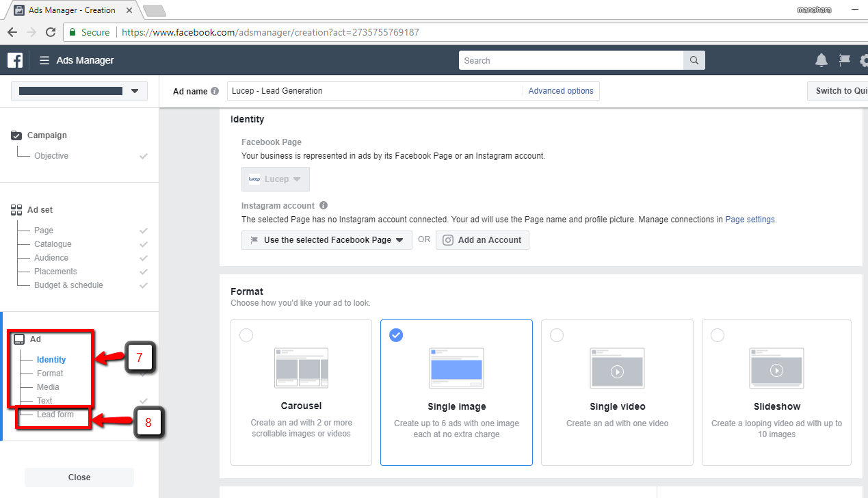Go to Budget & schedule step
Screen dimensions: 868x498
(68, 285)
